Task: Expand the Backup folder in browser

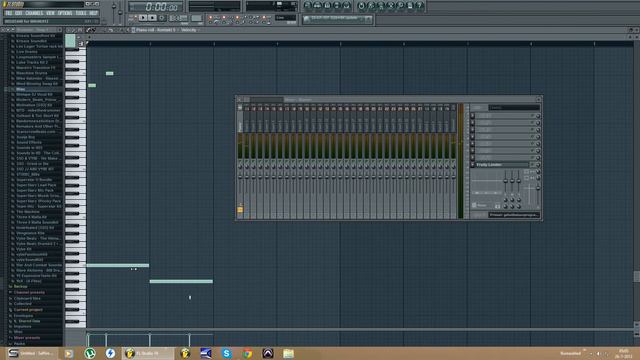Action: [x=20, y=287]
